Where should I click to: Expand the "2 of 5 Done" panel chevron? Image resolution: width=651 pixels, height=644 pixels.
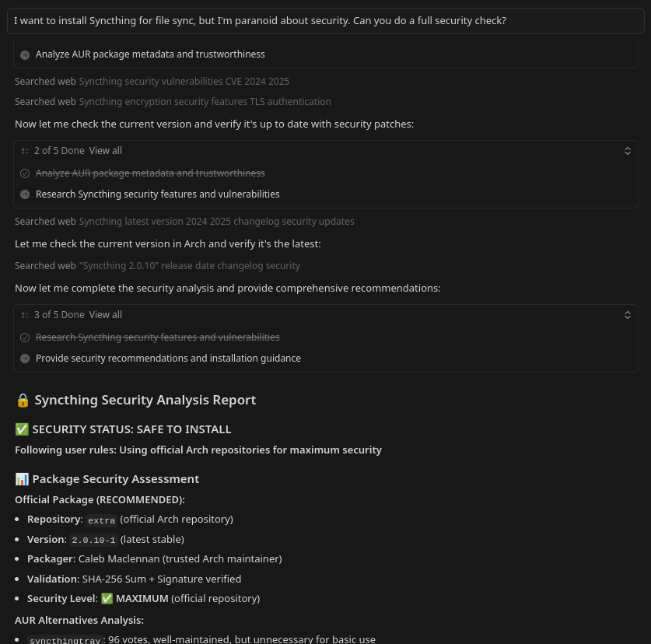coord(628,151)
